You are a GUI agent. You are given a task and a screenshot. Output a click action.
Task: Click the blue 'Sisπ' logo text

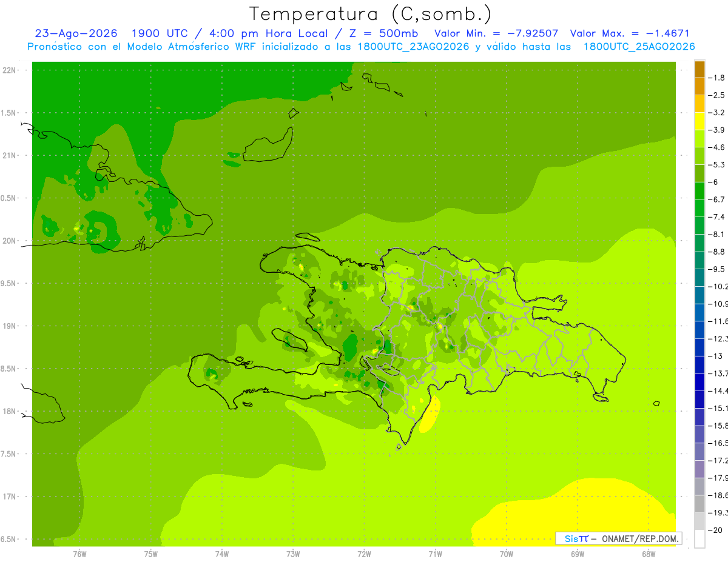click(x=576, y=538)
